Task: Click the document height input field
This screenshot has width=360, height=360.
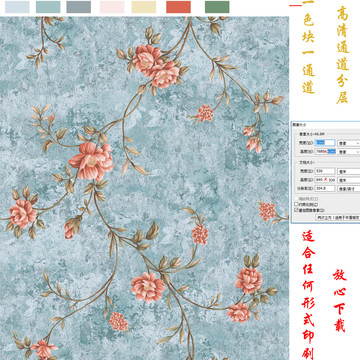Action: click(x=325, y=180)
